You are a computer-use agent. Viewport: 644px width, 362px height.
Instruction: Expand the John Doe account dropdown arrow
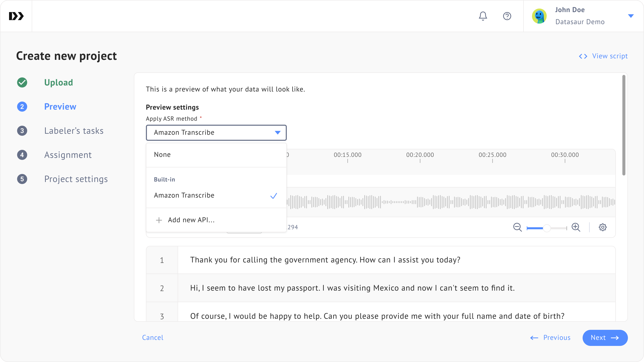[631, 16]
